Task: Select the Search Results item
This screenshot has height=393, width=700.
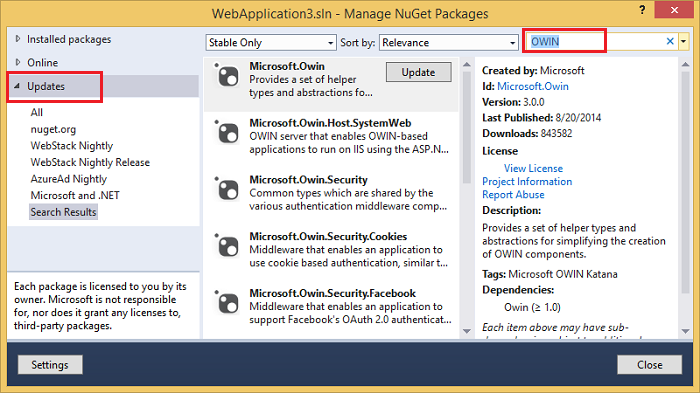Action: 63,212
